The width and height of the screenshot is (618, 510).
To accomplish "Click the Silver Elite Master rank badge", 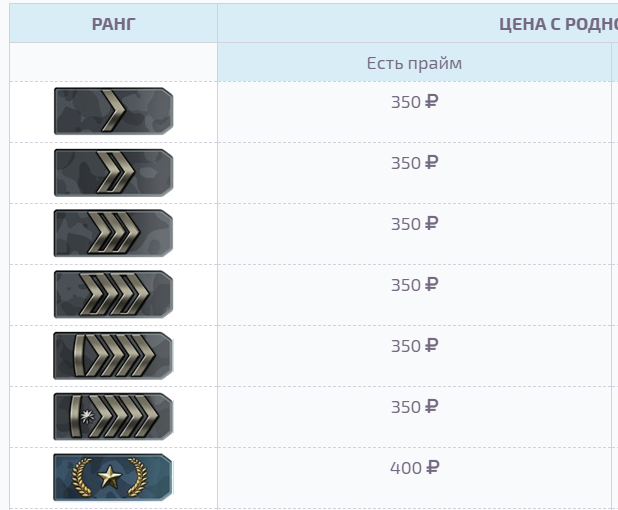I will pyautogui.click(x=113, y=417).
